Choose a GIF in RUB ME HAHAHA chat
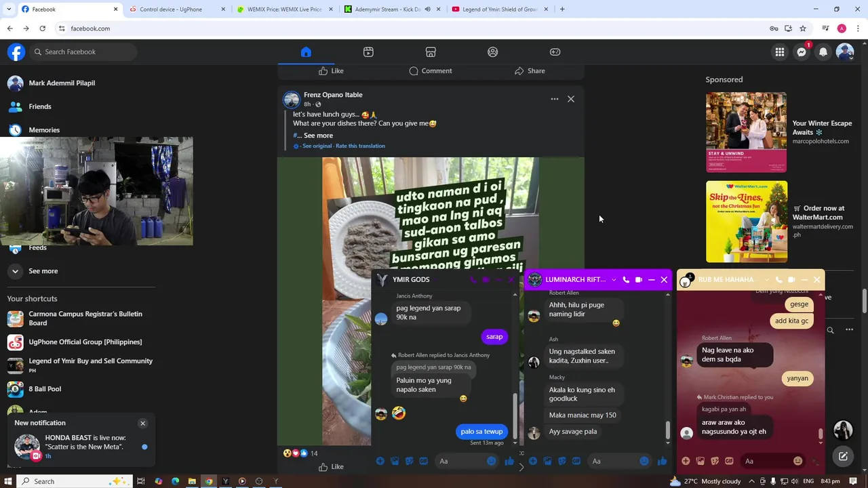 tap(729, 462)
